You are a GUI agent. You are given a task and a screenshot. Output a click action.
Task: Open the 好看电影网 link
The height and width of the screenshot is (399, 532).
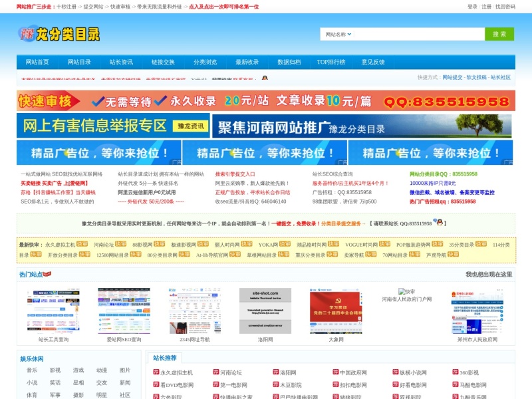tap(413, 385)
